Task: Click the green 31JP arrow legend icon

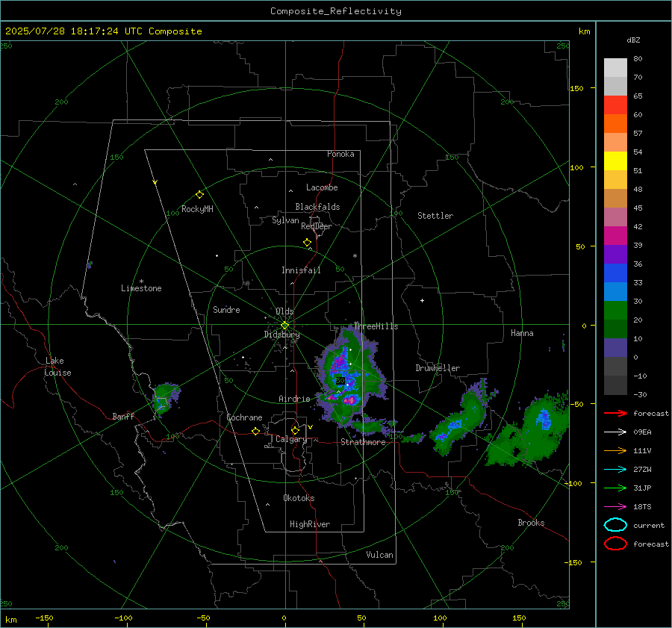Action: [615, 488]
